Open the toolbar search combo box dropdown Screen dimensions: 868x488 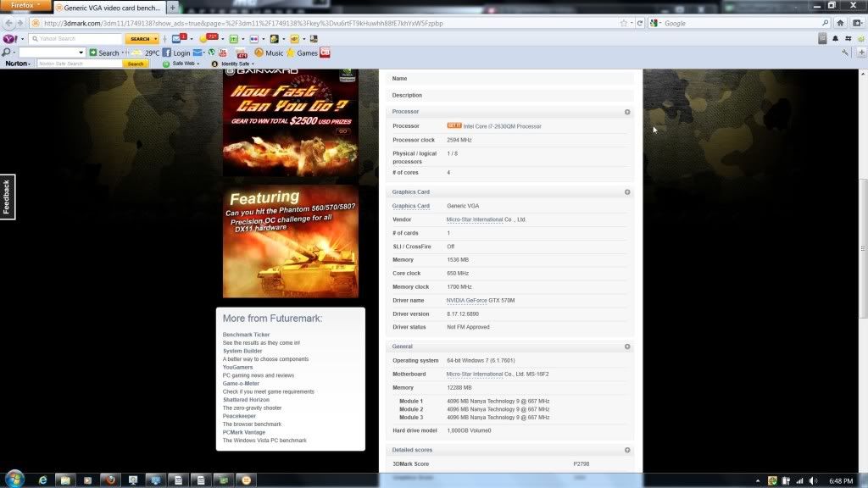[x=81, y=53]
